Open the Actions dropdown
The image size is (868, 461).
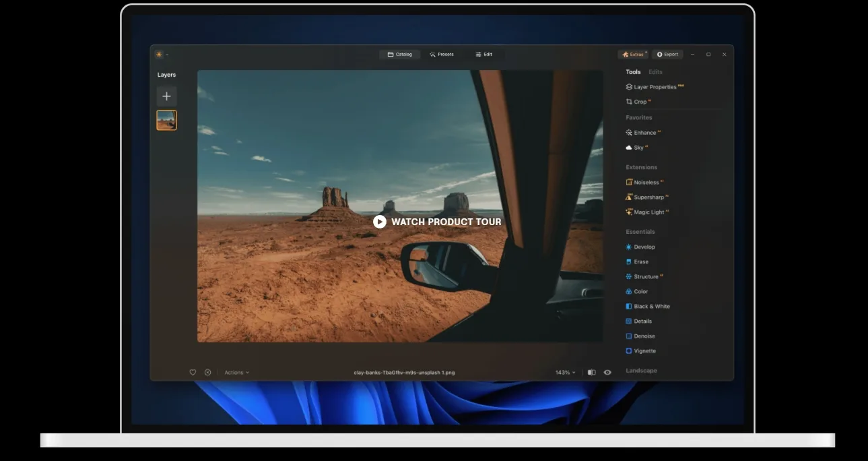point(236,373)
